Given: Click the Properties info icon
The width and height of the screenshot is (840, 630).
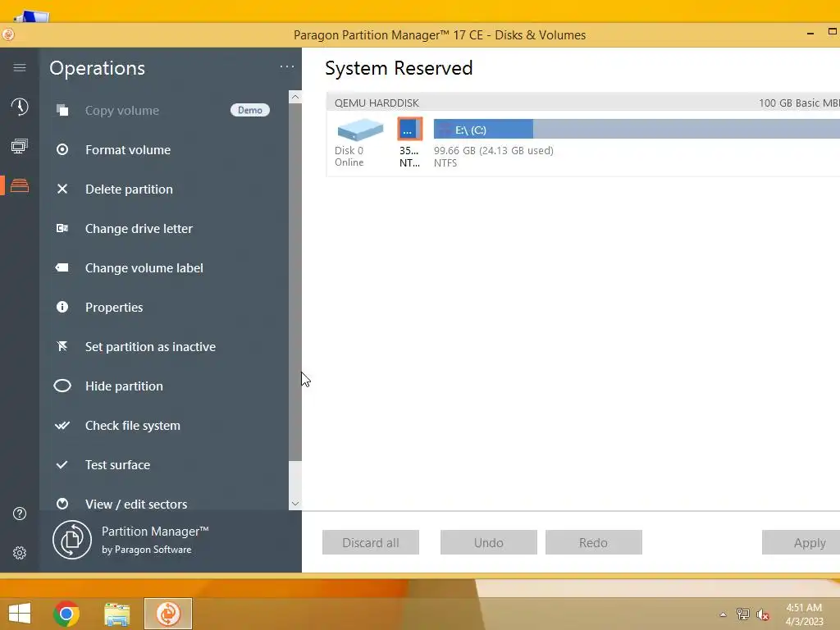Looking at the screenshot, I should click(62, 307).
